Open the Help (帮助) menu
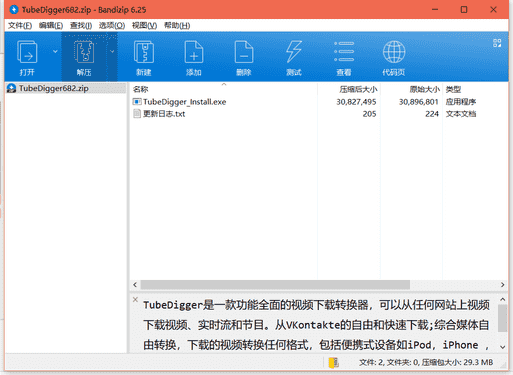The height and width of the screenshot is (375, 513). (177, 25)
